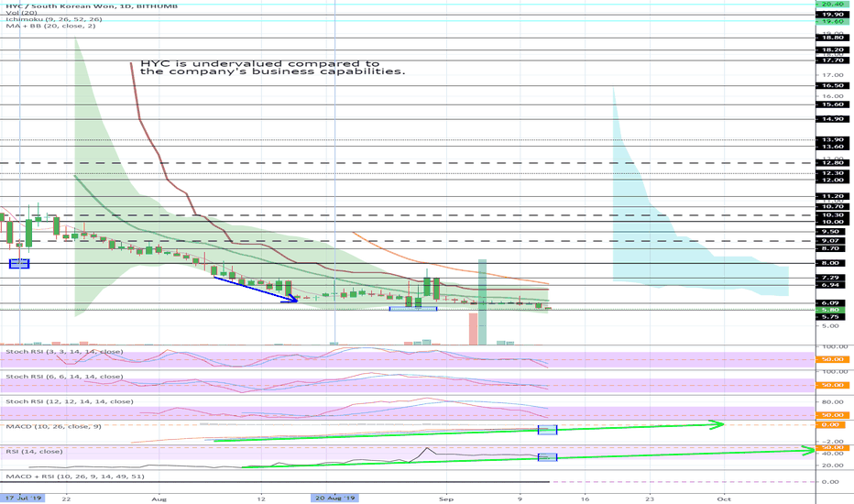The width and height of the screenshot is (854, 504).
Task: Click the 12.00 price label
Action: click(x=832, y=180)
